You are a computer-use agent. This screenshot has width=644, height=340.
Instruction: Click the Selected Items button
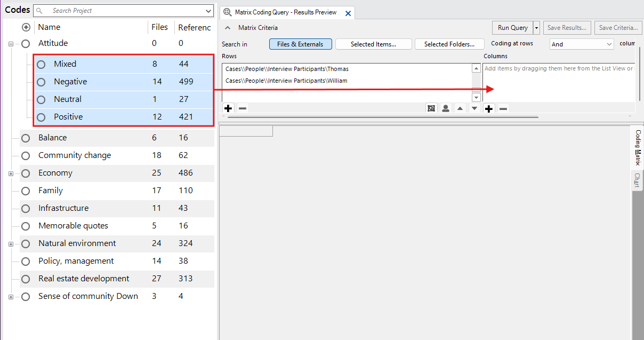[x=373, y=44]
